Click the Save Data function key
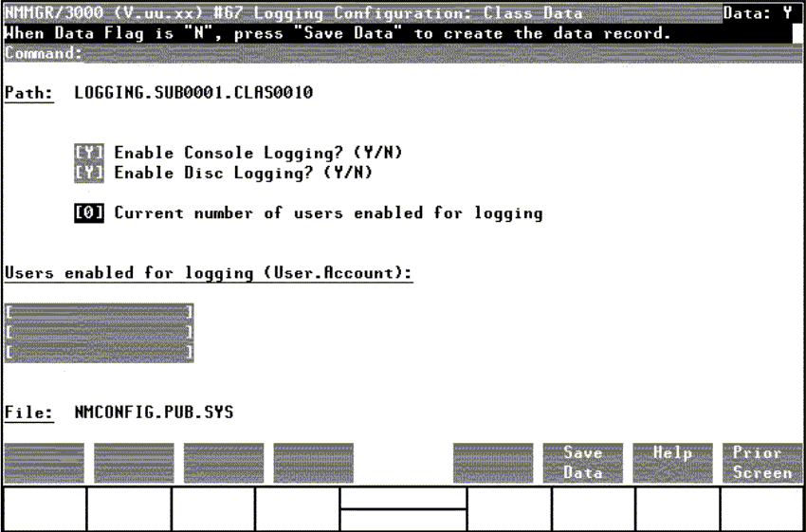 pyautogui.click(x=582, y=463)
